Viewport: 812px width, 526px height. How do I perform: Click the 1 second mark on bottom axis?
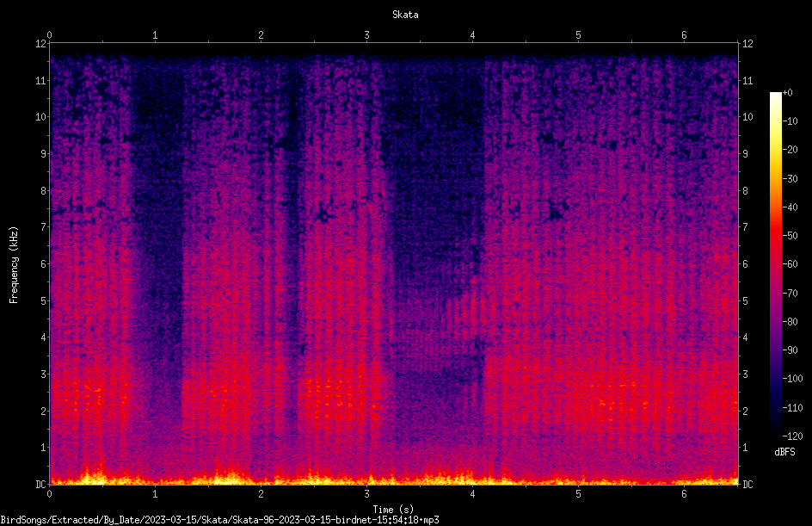click(155, 494)
